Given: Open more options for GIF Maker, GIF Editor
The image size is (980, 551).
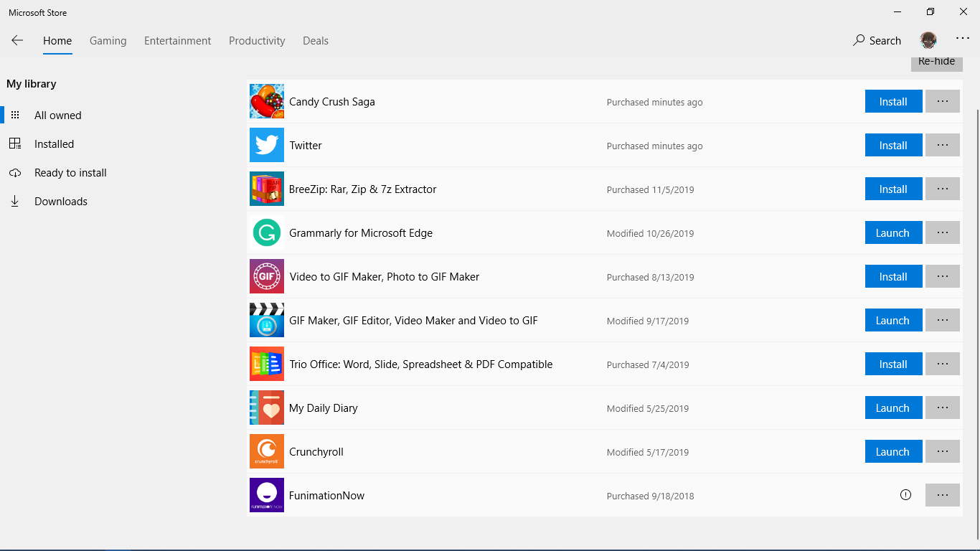Looking at the screenshot, I should (x=943, y=320).
